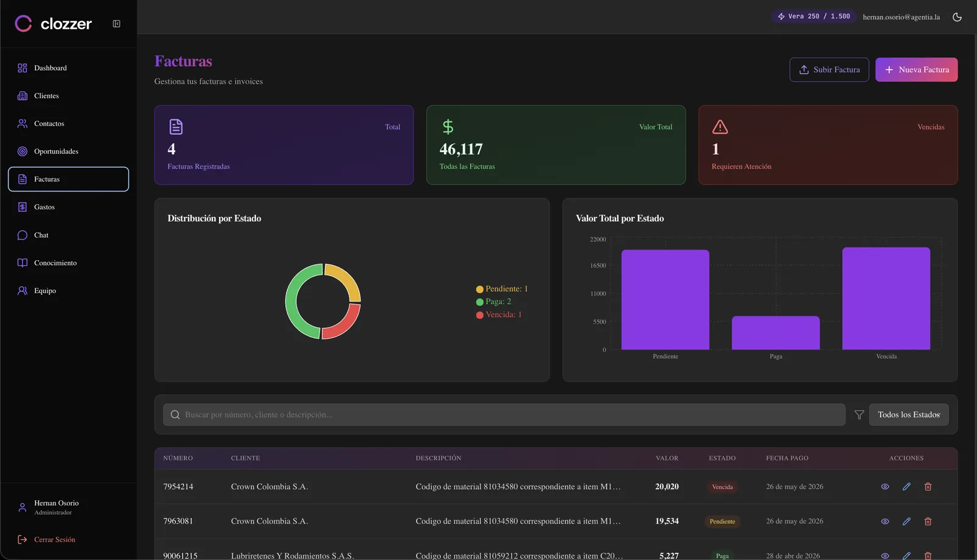This screenshot has width=977, height=560.
Task: Edit invoice 7954214 with the pencil icon
Action: coord(906,487)
